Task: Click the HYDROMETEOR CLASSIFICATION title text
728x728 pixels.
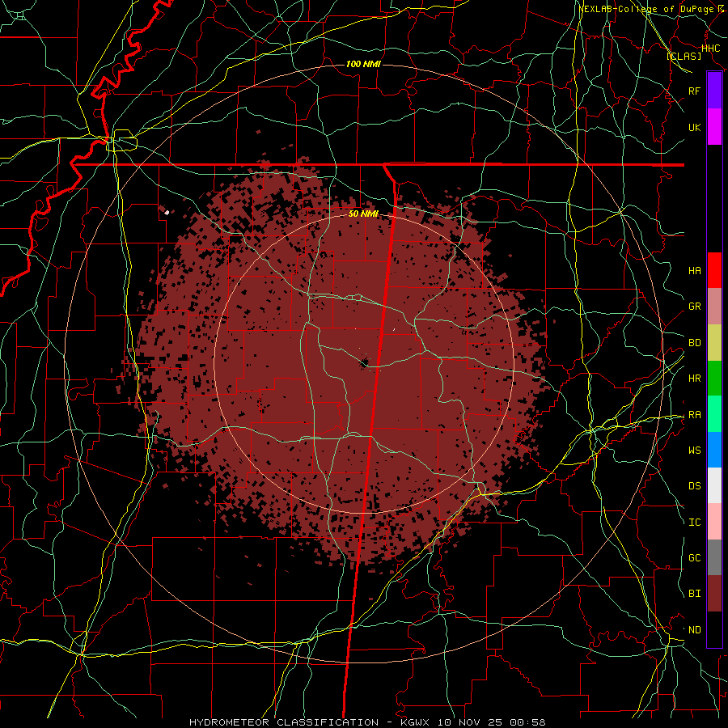Action: pos(283,722)
